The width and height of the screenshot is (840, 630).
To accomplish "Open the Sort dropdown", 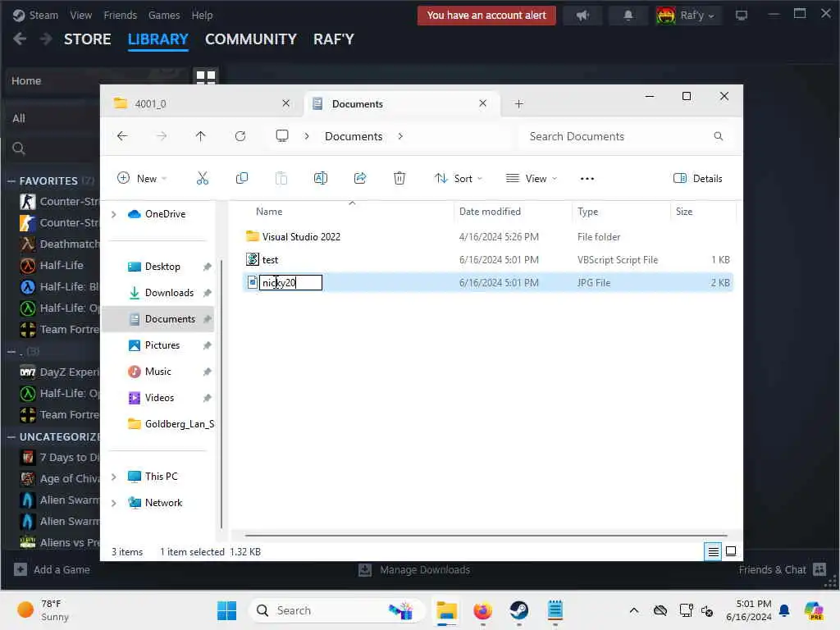I will point(459,178).
